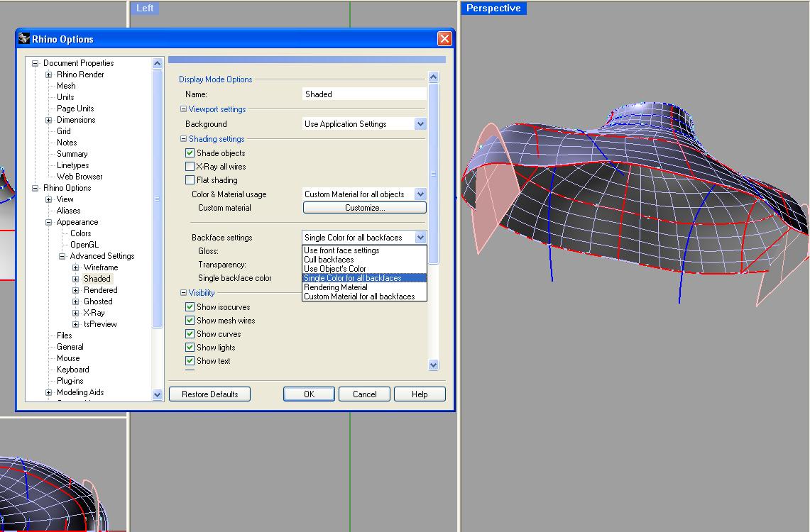Expand the Wireframe tree node

[76, 267]
